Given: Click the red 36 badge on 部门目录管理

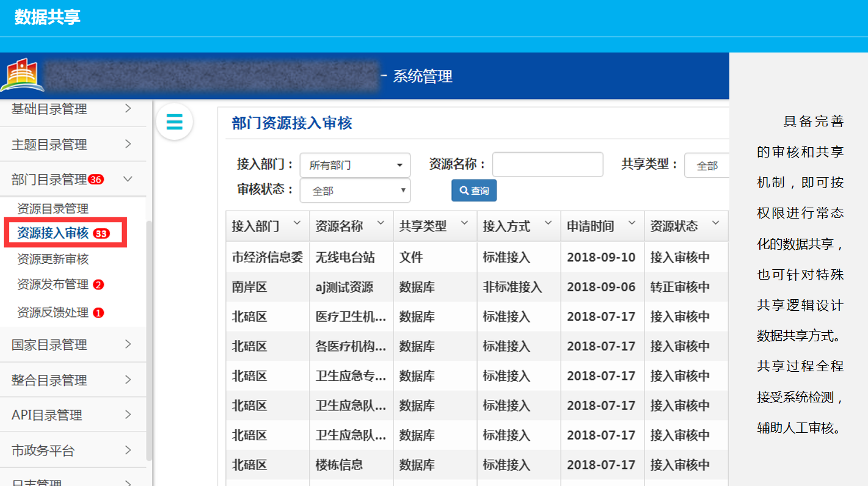Looking at the screenshot, I should point(96,180).
